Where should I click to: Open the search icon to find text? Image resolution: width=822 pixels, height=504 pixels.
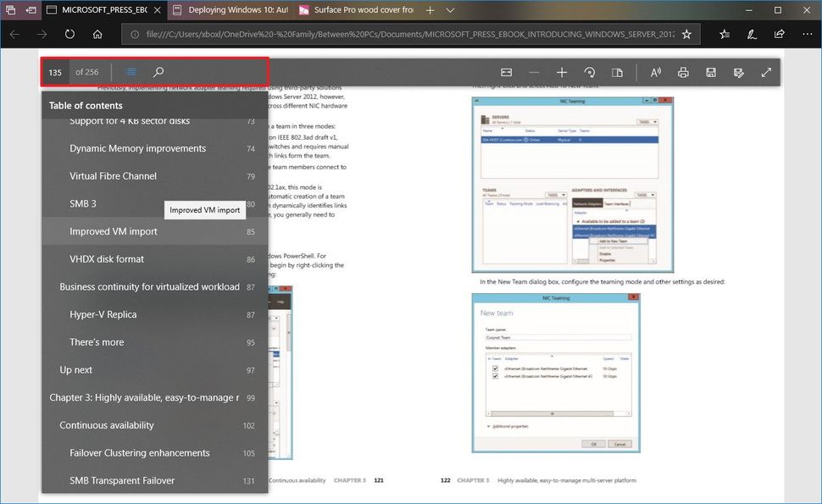(158, 72)
